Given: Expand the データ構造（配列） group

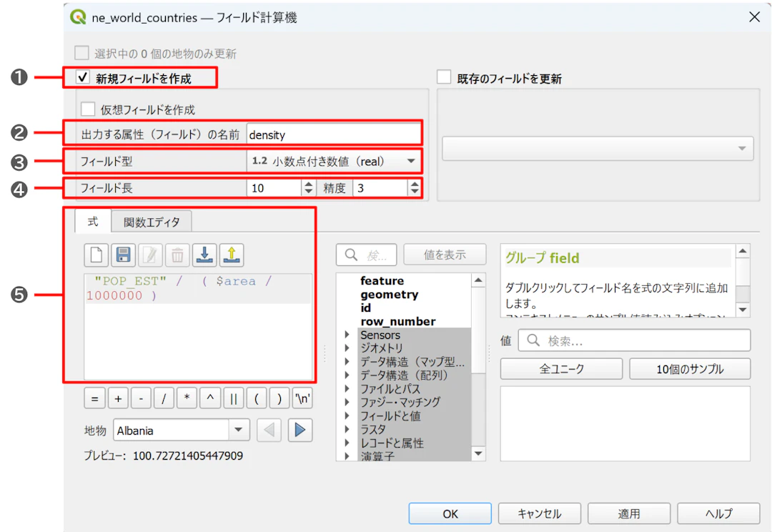Looking at the screenshot, I should (x=347, y=375).
